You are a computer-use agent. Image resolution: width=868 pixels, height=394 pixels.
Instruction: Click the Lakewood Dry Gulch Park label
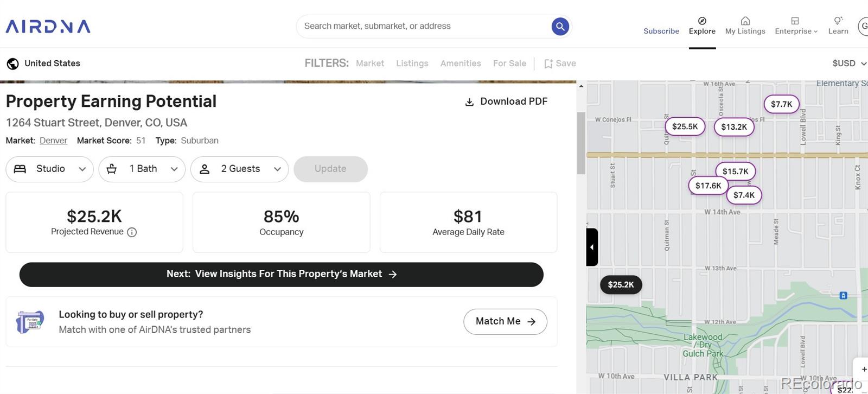click(703, 345)
